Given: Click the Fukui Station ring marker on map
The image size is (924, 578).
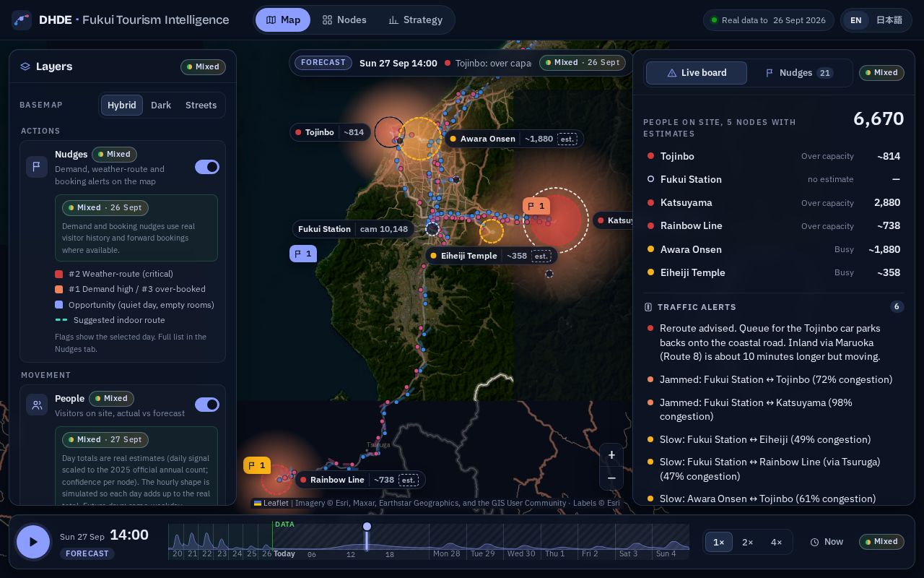Looking at the screenshot, I should (432, 229).
